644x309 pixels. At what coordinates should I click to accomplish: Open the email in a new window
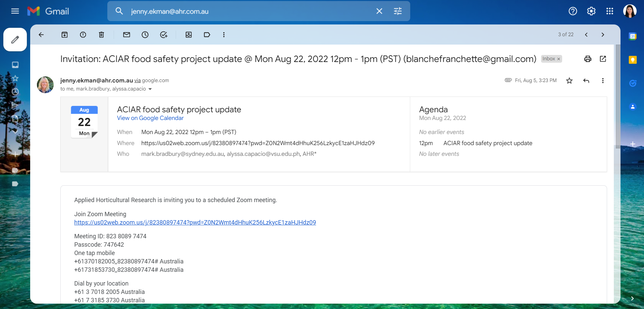pyautogui.click(x=603, y=59)
